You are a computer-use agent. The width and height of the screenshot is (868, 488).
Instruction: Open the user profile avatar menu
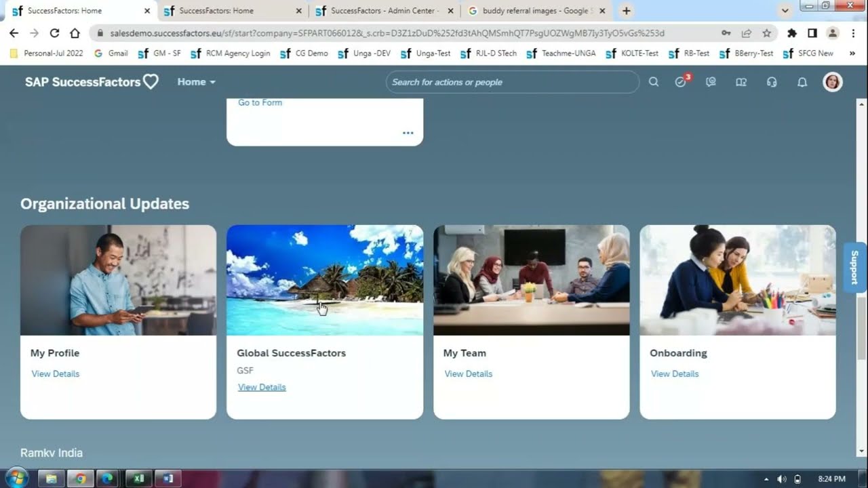click(833, 82)
